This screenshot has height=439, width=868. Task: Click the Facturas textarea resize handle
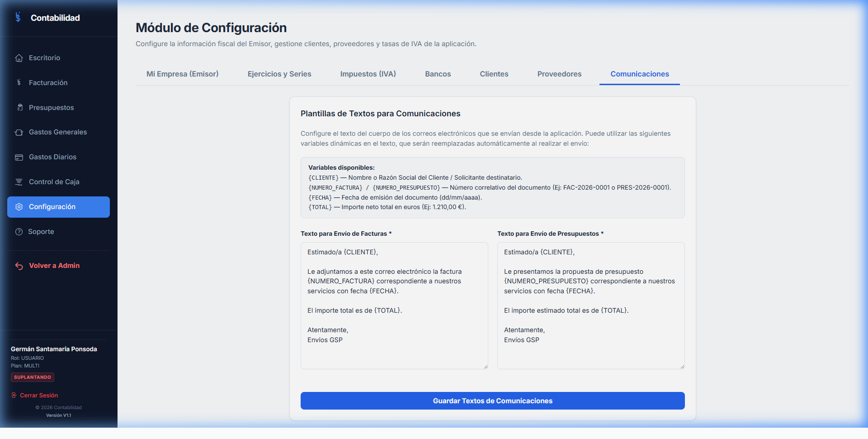pos(486,367)
